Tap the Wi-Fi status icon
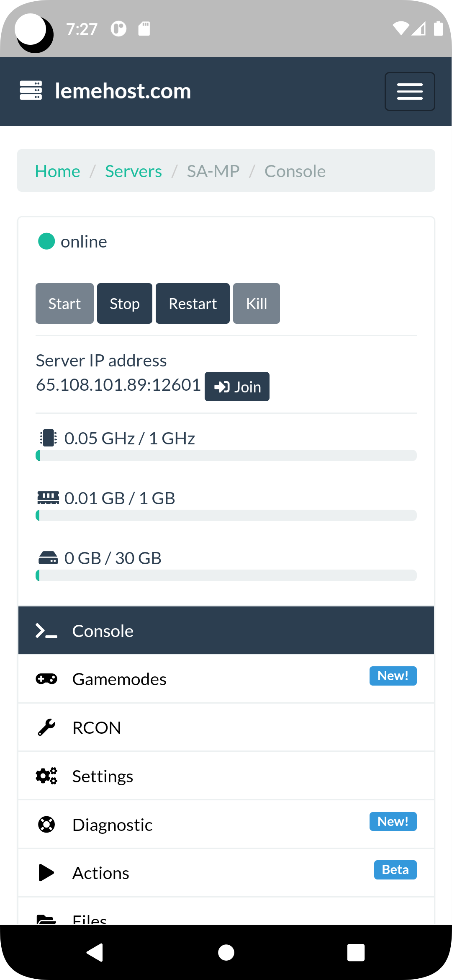This screenshot has height=980, width=452. coord(401,28)
